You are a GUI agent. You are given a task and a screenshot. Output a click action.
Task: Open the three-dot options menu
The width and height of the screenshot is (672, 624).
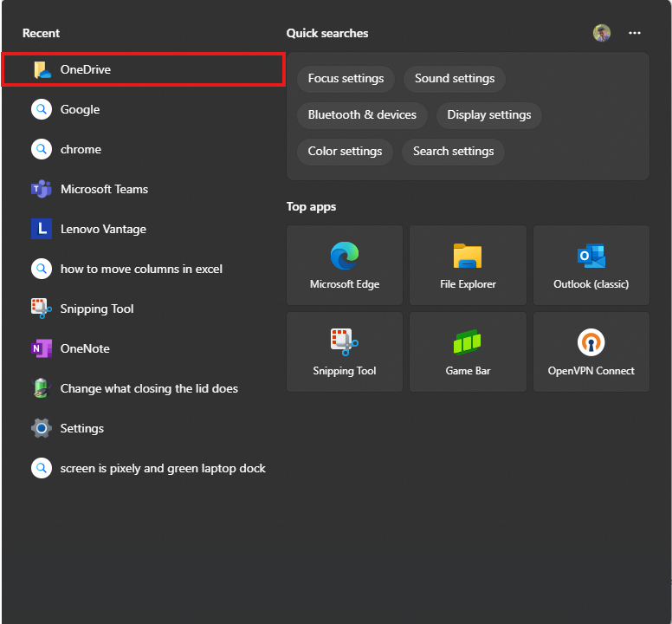click(x=635, y=33)
